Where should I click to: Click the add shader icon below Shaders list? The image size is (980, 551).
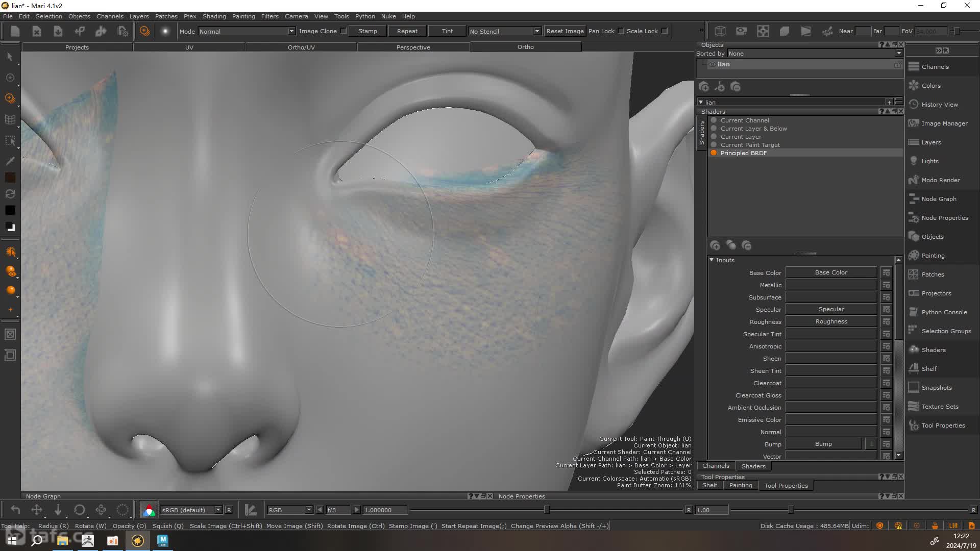[x=715, y=245]
